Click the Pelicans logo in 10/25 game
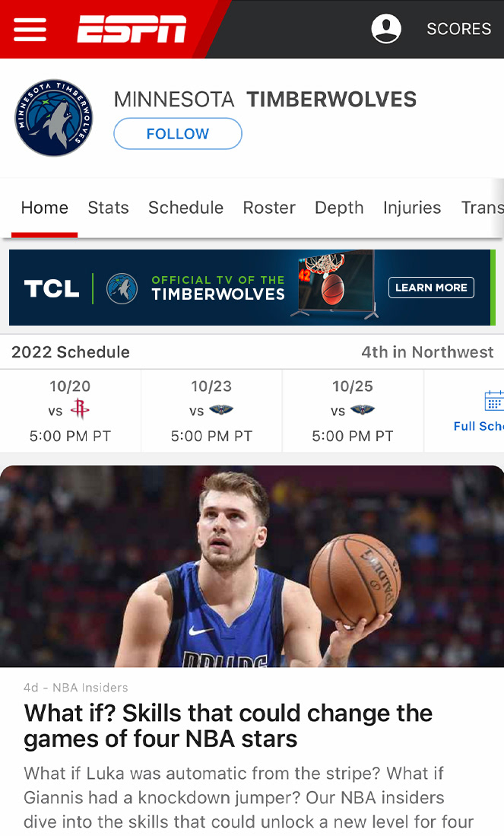 pos(363,410)
